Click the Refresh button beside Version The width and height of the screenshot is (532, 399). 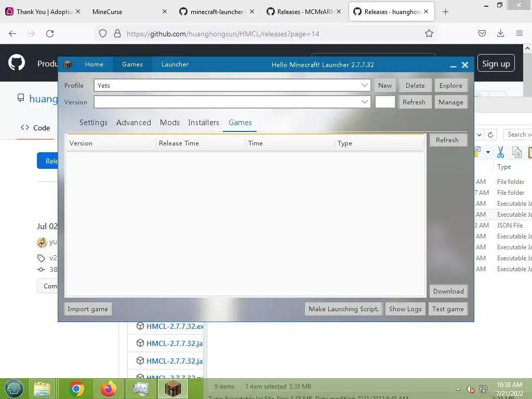(414, 102)
